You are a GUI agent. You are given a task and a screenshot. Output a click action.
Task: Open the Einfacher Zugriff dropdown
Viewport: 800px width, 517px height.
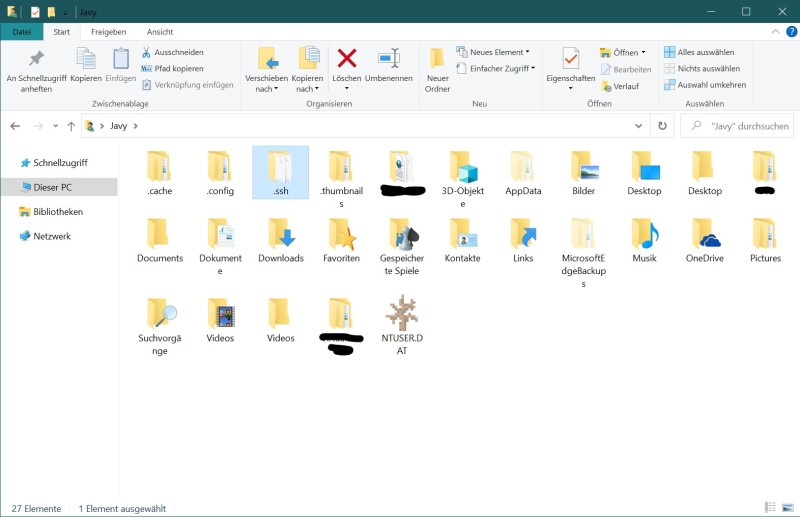coord(495,68)
